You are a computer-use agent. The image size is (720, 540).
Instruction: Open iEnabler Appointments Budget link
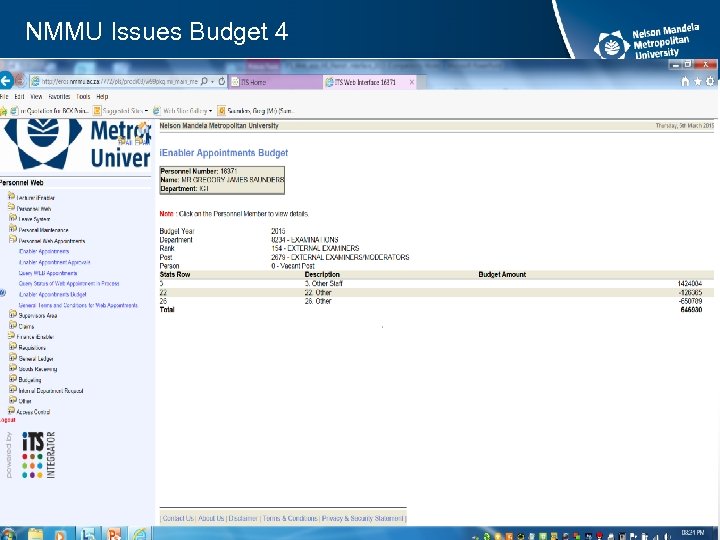coord(53,294)
